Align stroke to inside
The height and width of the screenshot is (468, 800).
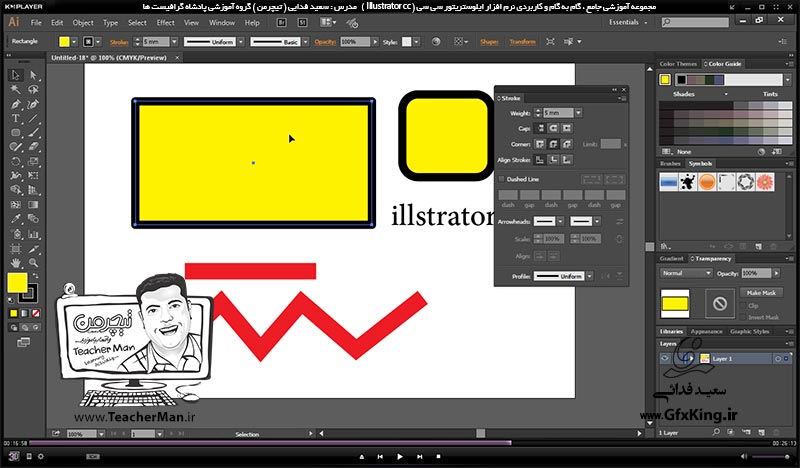point(553,160)
